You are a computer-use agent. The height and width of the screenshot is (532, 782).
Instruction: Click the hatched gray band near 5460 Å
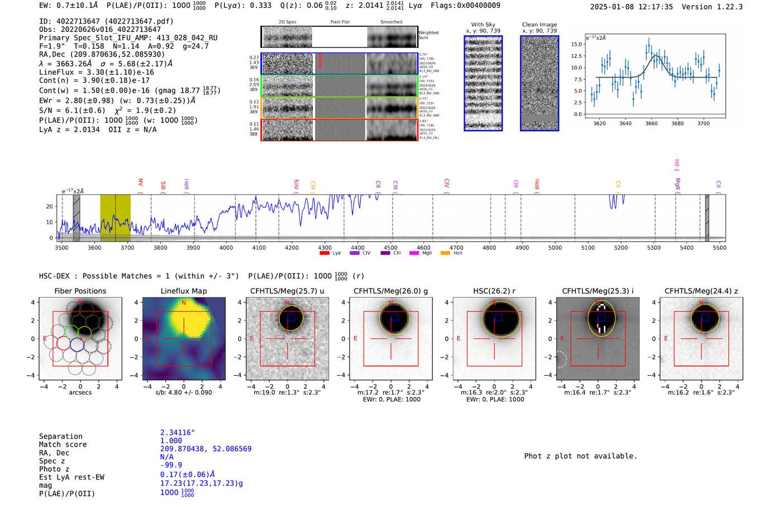click(707, 218)
